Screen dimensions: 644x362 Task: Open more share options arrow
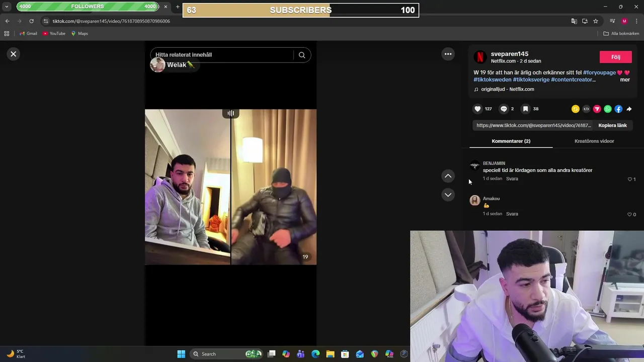pyautogui.click(x=629, y=109)
